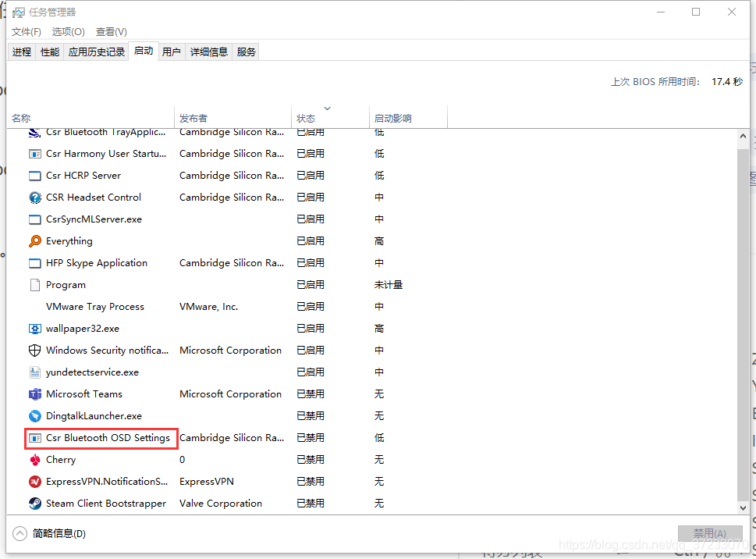Screen dimensions: 756x559
Task: Click the blank Program file icon
Action: click(34, 285)
